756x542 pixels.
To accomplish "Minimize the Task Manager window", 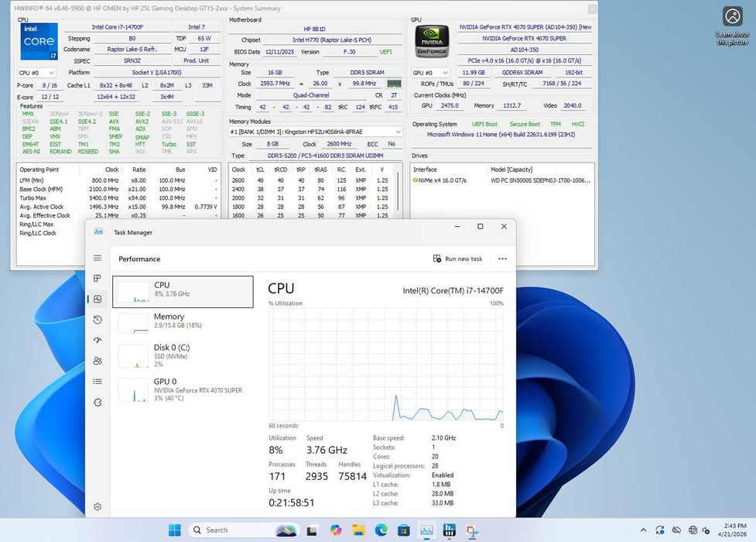I will (457, 226).
